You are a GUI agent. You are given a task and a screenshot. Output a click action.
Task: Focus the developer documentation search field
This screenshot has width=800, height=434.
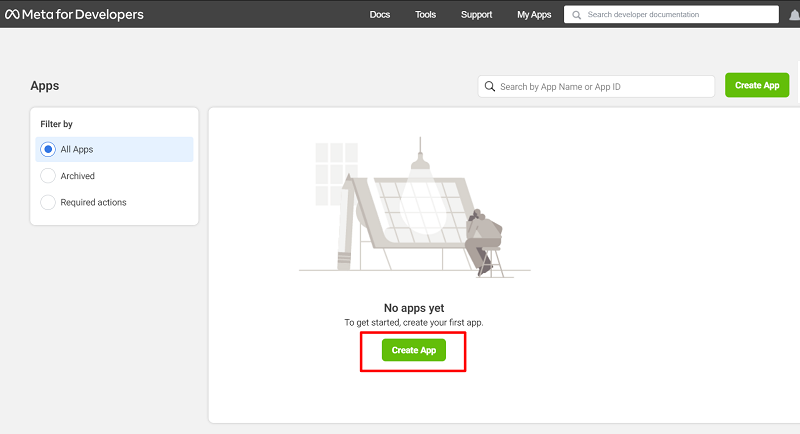671,14
